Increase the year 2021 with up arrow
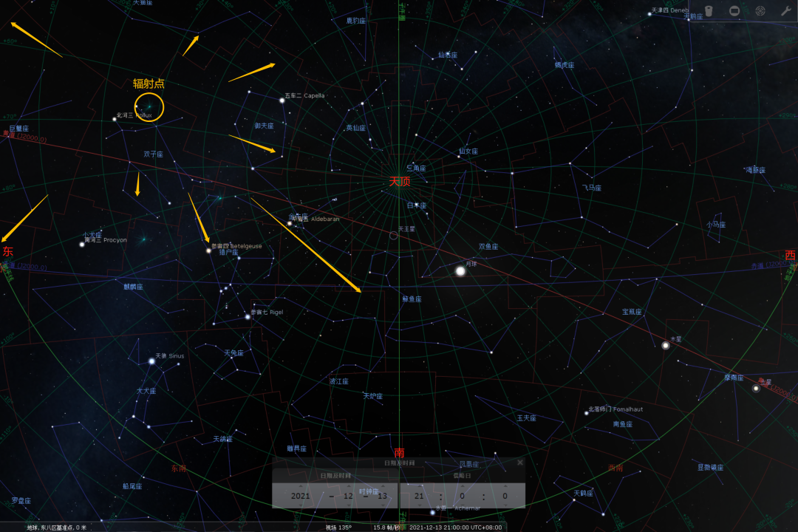 point(300,487)
